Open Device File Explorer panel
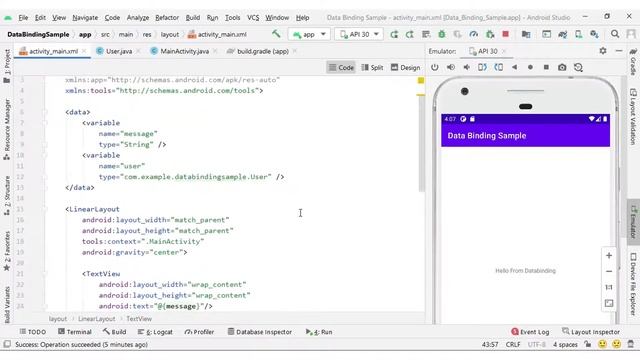The image size is (640, 360). click(x=633, y=284)
